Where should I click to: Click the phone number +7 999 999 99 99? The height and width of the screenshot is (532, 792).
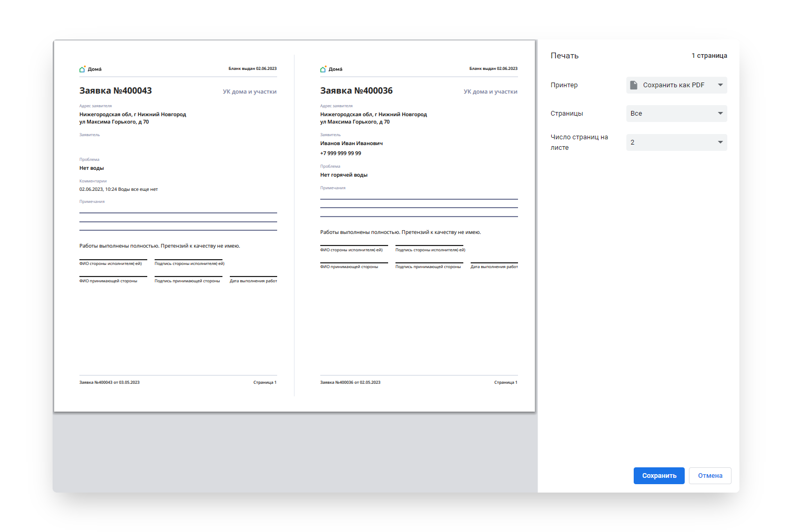coord(341,154)
